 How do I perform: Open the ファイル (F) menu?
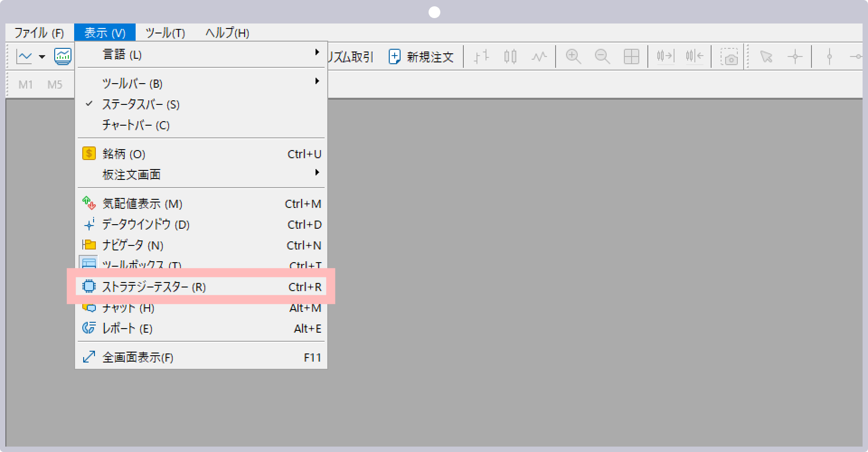[x=39, y=33]
